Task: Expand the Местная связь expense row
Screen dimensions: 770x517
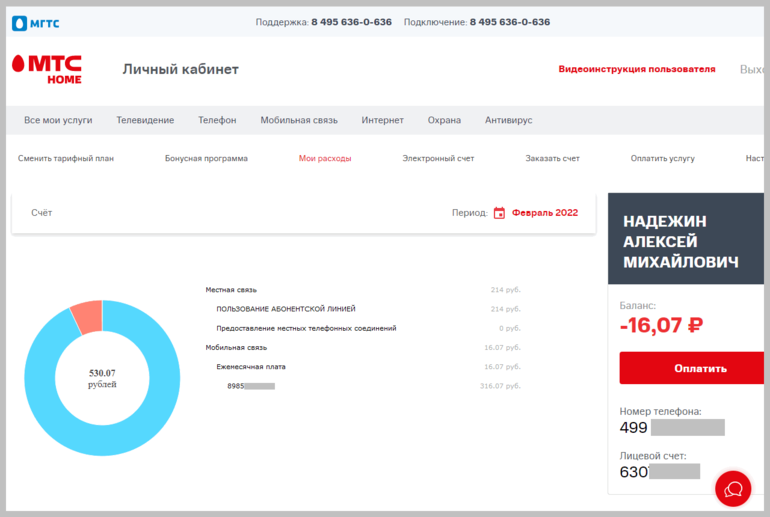Action: click(363, 290)
